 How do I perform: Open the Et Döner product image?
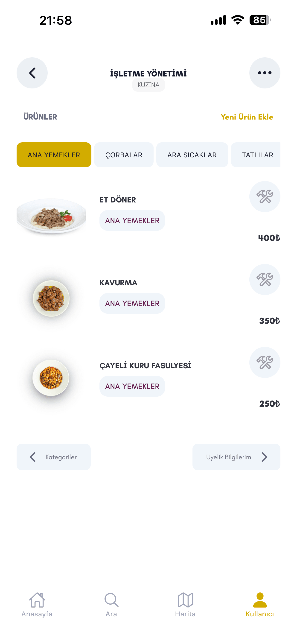[x=51, y=216]
